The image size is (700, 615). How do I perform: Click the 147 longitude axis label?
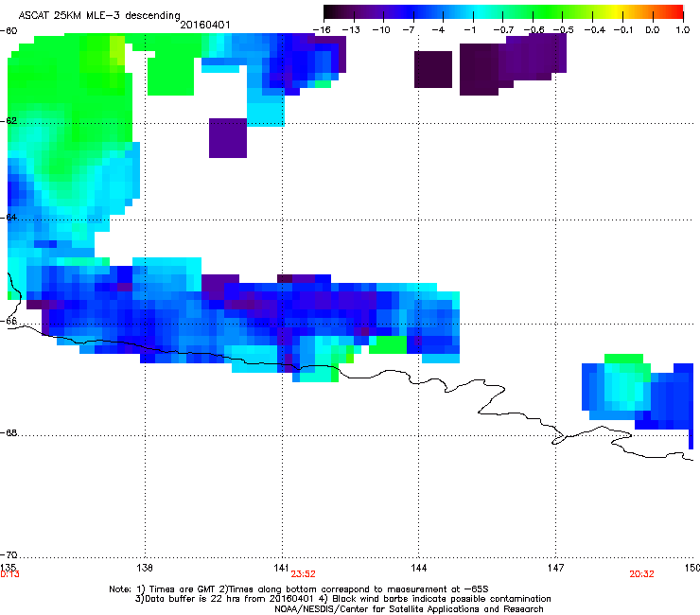click(555, 568)
